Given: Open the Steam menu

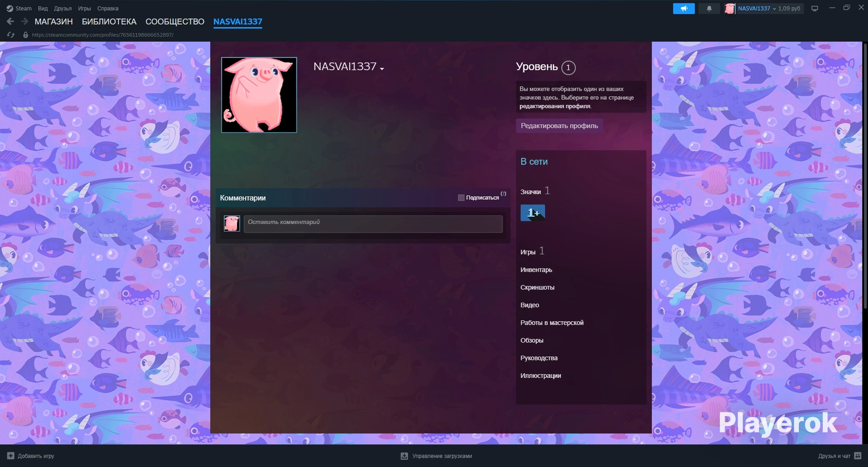Looking at the screenshot, I should point(23,8).
